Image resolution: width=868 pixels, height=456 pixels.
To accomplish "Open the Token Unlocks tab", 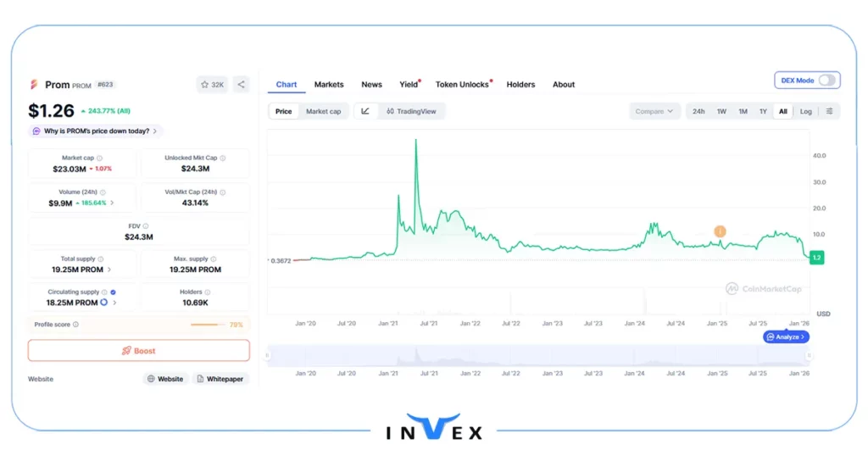I will click(462, 85).
